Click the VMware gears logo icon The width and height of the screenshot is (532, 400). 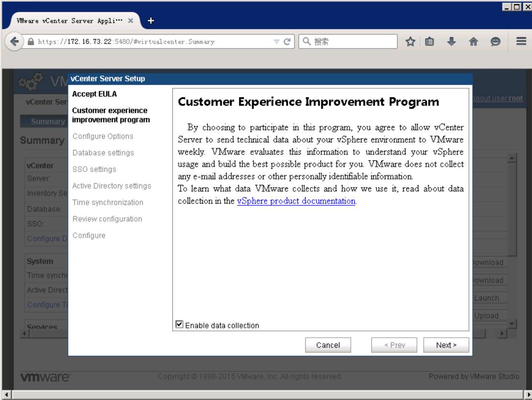(x=31, y=81)
